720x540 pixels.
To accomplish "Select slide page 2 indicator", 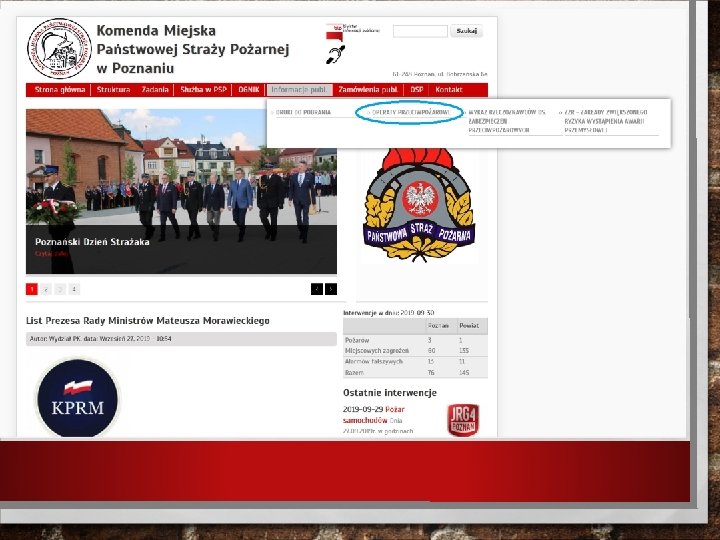I will click(x=46, y=289).
